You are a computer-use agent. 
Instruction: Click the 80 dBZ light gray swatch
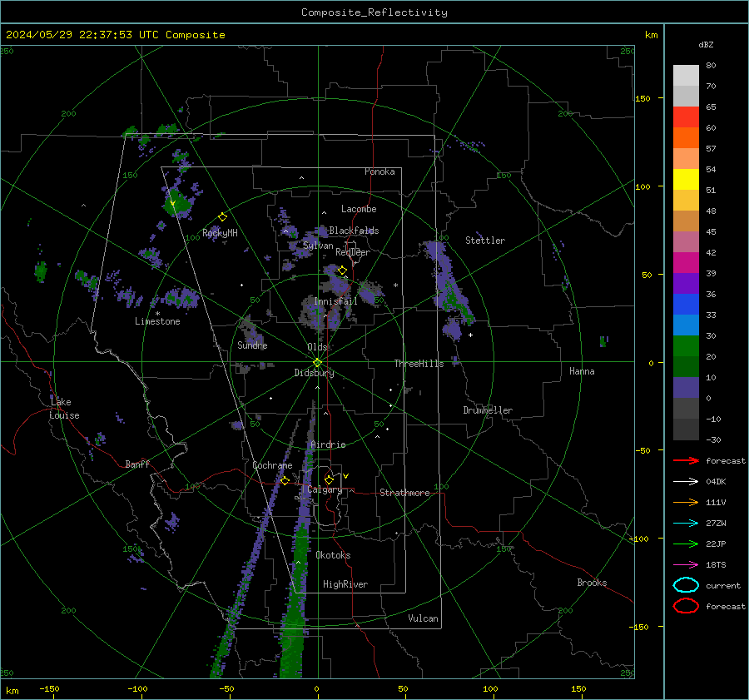tap(686, 75)
